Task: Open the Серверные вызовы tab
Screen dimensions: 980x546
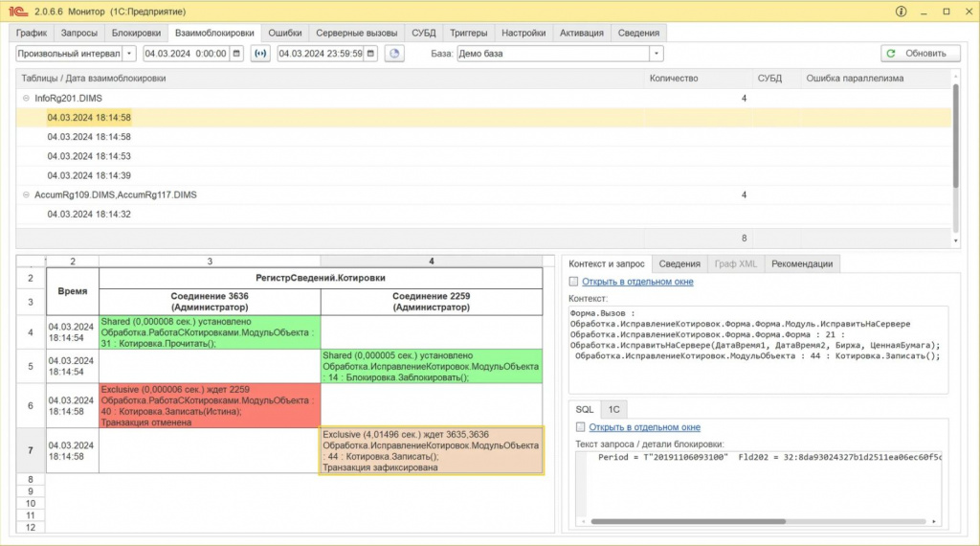Action: (x=356, y=34)
